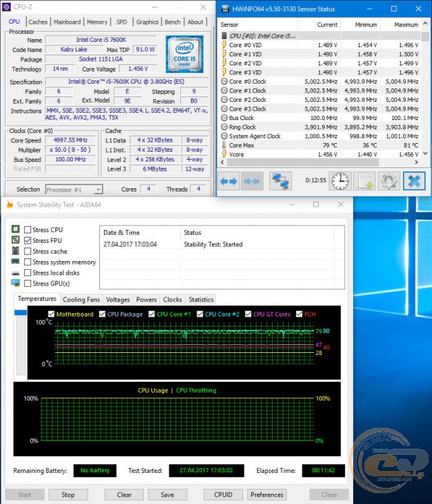
Task: Click the Core Speed value field in CPU-Z
Action: coord(70,140)
